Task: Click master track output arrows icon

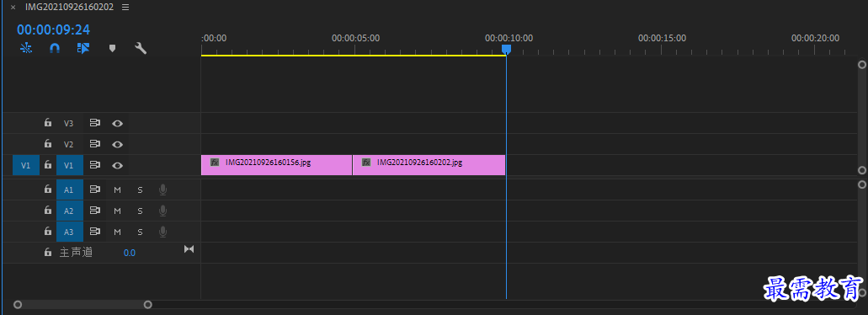Action: [x=189, y=249]
